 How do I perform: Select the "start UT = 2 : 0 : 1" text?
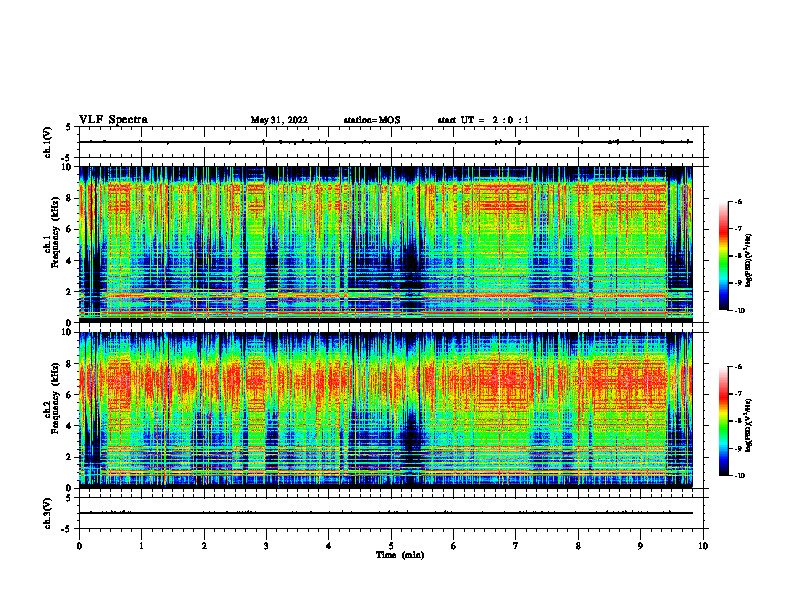(x=483, y=120)
